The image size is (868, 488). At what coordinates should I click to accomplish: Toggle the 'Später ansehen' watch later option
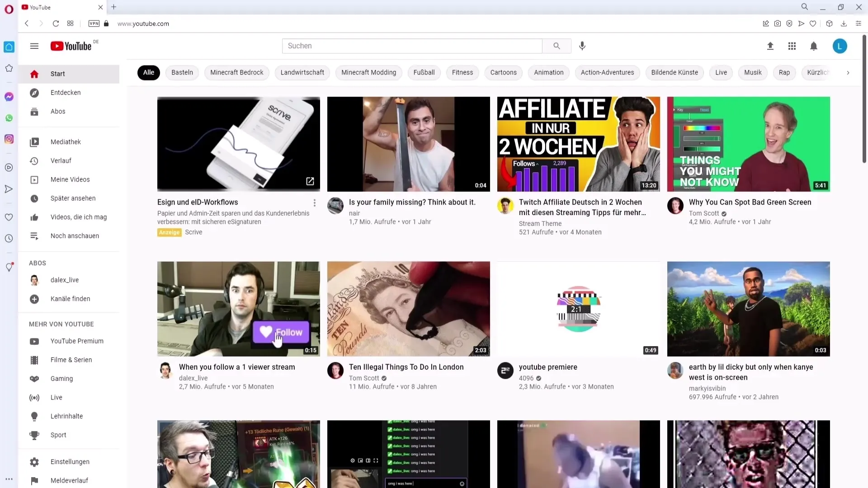tap(73, 198)
